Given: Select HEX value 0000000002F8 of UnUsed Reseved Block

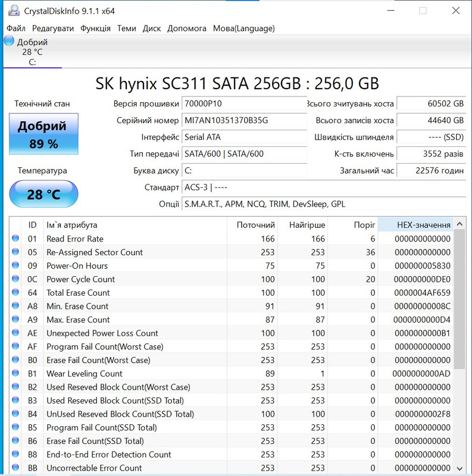Looking at the screenshot, I should point(423,414).
